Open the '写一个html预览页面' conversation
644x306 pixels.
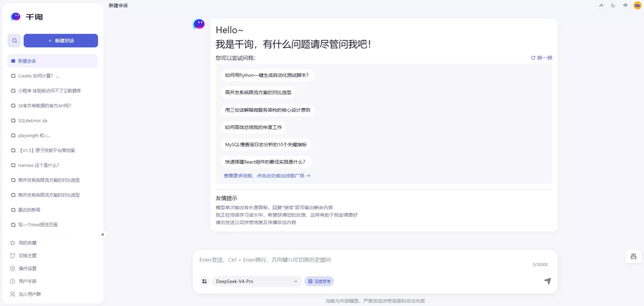click(x=52, y=225)
